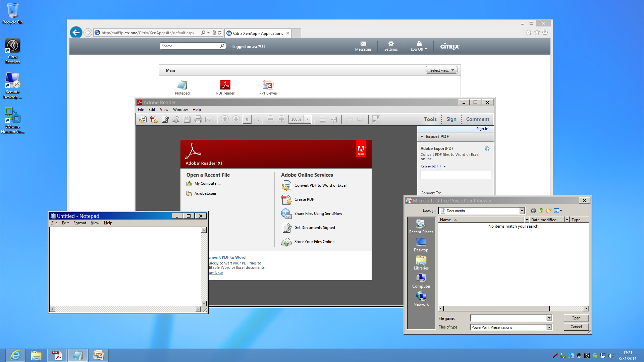The height and width of the screenshot is (362, 644).
Task: Open My Computer... recent file link
Action: point(207,184)
